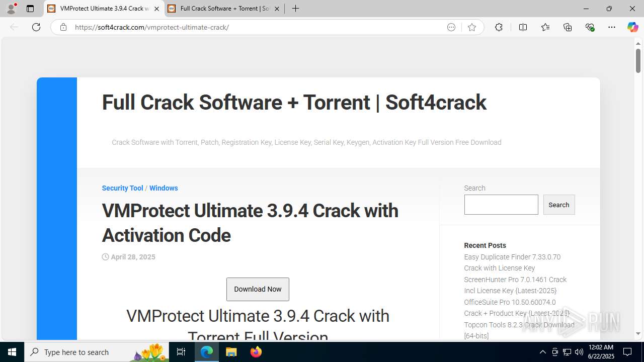Switch to VMProtect Ultimate 3.9.4 Crack tab
Screen dimensions: 644x362
click(104, 9)
